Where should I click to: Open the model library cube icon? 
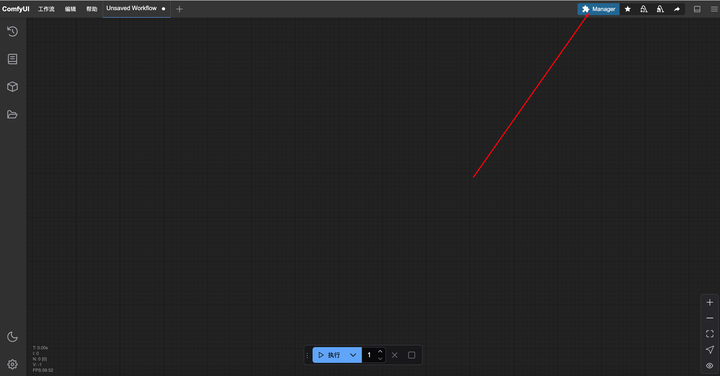click(12, 87)
